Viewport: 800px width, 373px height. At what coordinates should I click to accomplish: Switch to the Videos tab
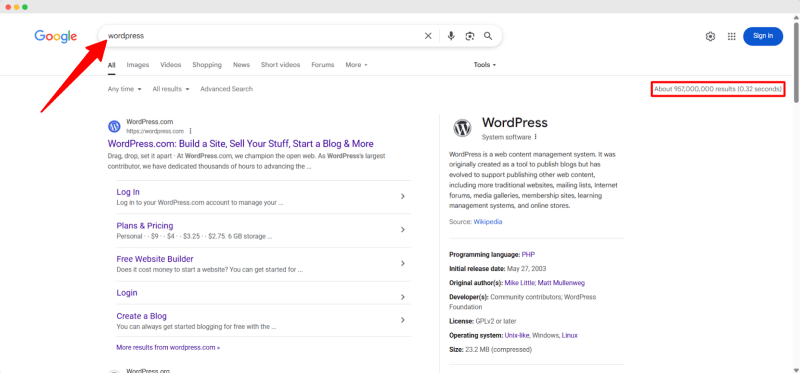[170, 65]
